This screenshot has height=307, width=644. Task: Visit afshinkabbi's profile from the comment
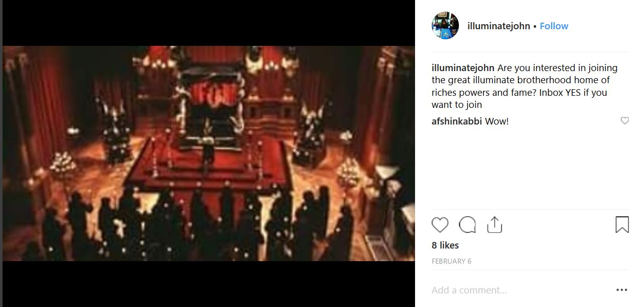457,121
